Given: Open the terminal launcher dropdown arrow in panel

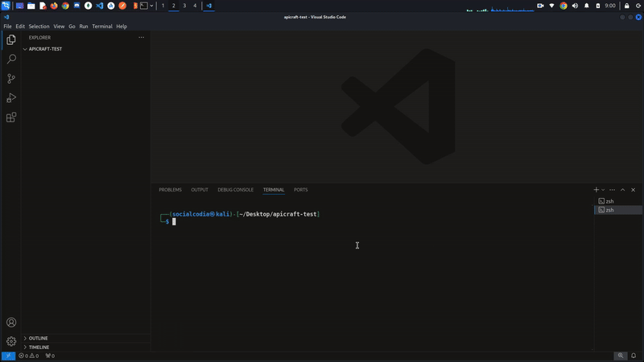Looking at the screenshot, I should pyautogui.click(x=151, y=6).
